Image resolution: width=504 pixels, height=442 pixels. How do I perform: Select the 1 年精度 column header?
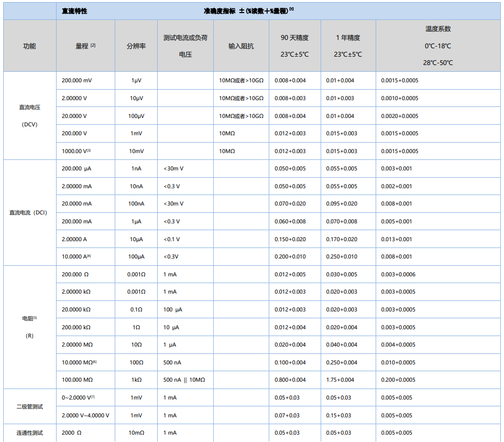[348, 38]
